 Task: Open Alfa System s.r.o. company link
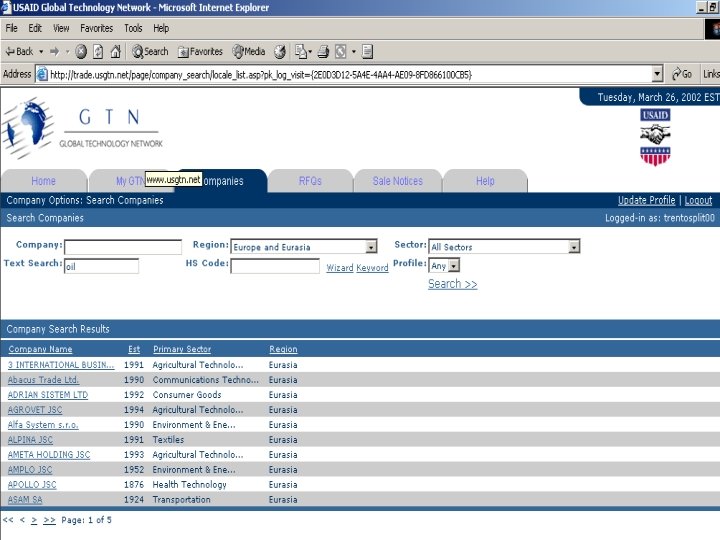click(43, 425)
